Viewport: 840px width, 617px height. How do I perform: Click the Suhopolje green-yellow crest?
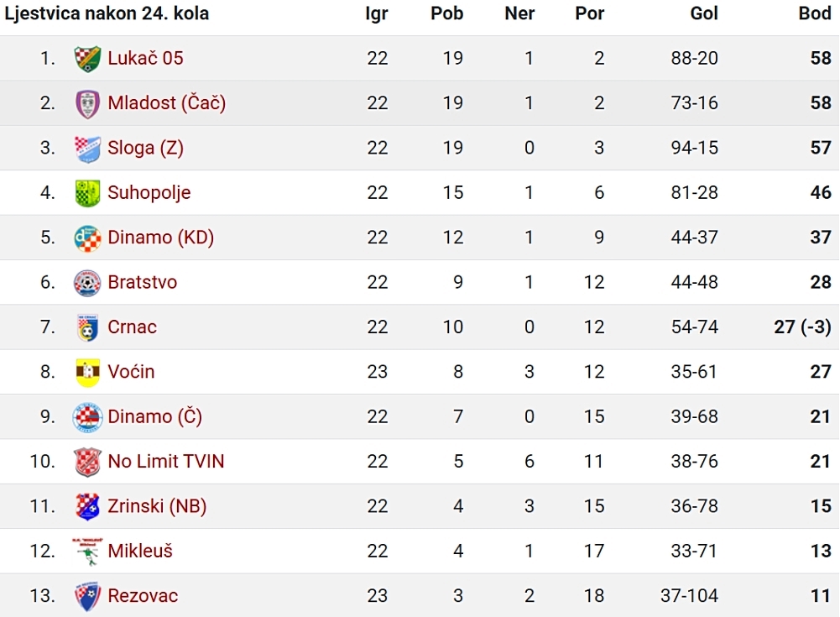87,193
